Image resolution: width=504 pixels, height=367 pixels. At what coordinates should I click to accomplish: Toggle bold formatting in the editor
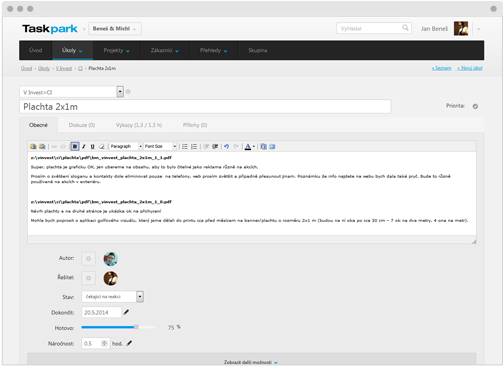tap(75, 146)
